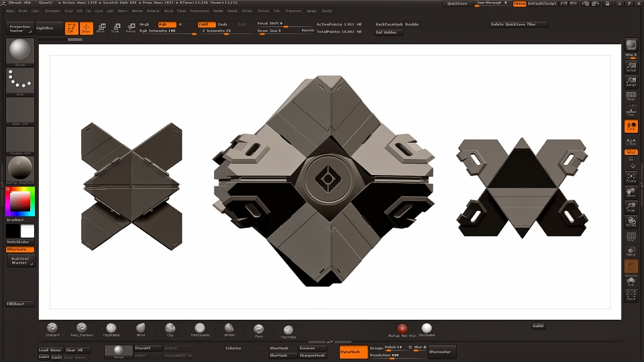
Task: Activate the Rotate gizmo icon in top shelf
Action: coord(131,28)
